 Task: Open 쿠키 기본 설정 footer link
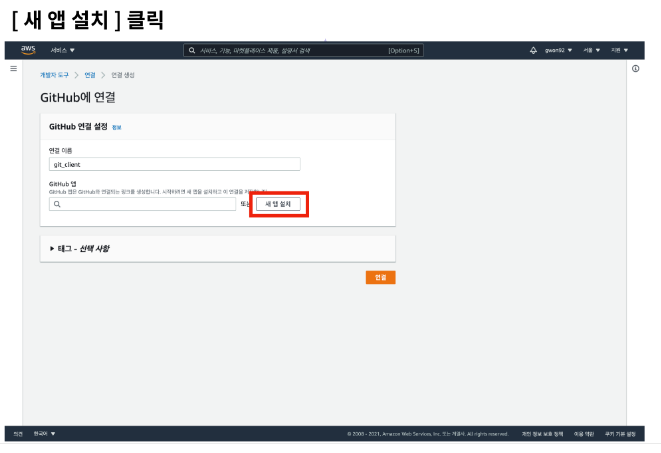620,434
